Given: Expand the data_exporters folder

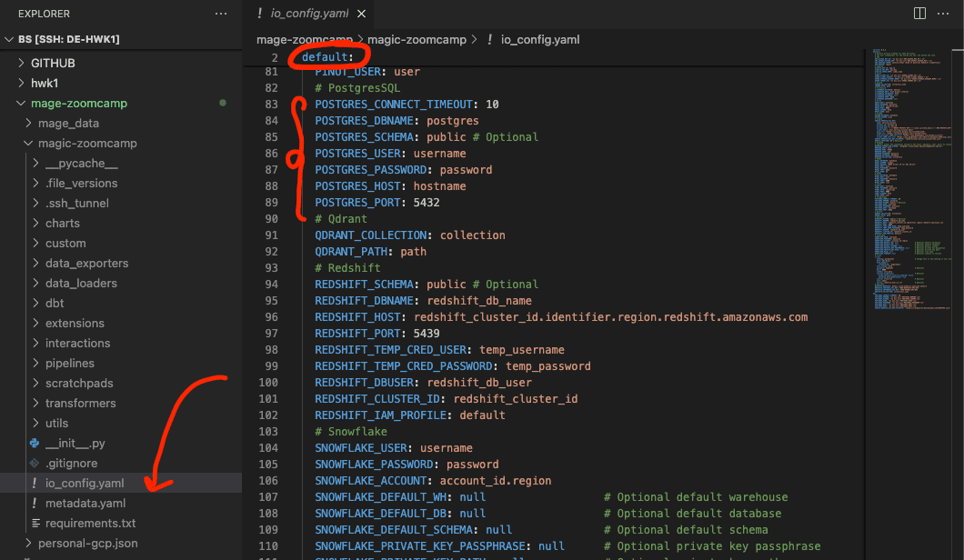Looking at the screenshot, I should click(x=35, y=263).
